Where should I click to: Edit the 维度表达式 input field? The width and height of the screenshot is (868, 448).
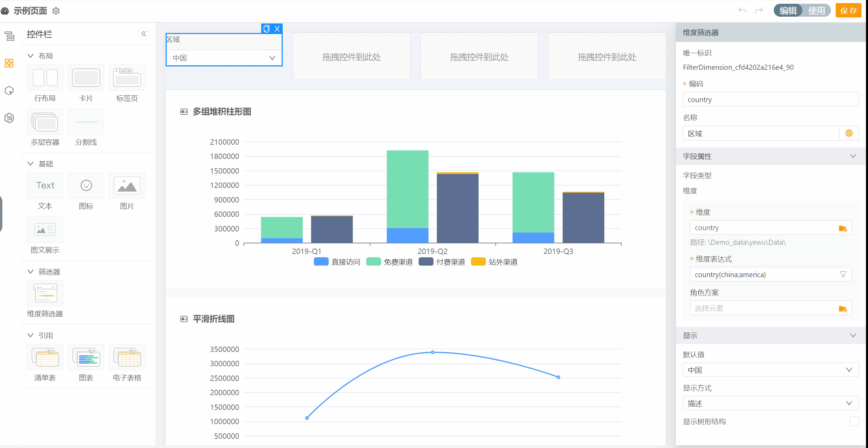click(770, 274)
